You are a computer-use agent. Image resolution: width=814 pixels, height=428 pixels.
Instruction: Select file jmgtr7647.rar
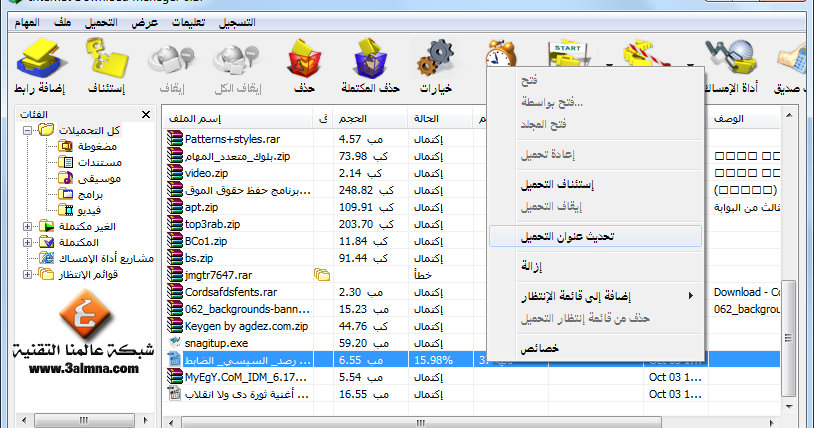218,275
